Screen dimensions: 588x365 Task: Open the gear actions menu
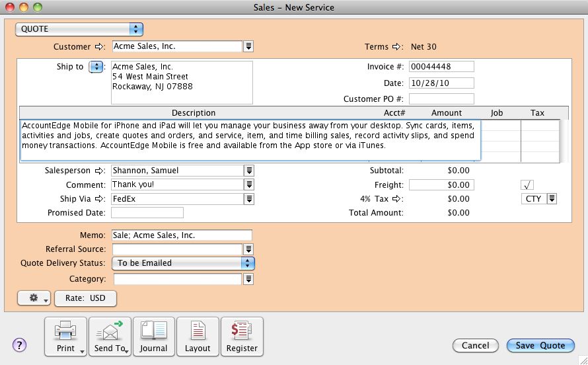click(34, 298)
